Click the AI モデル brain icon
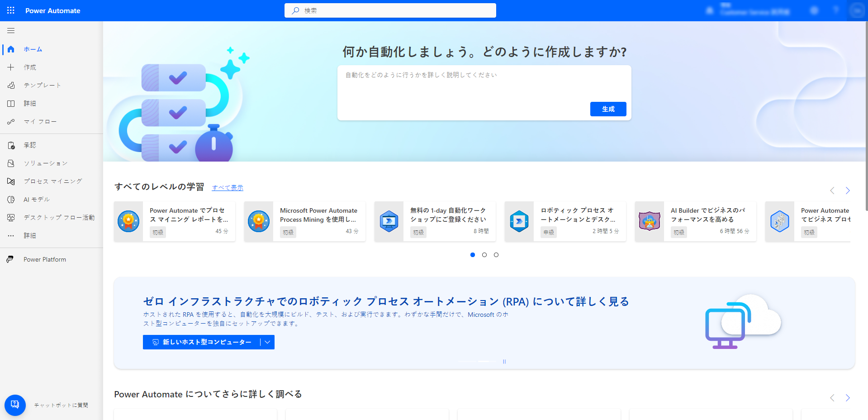868x420 pixels. 11,200
